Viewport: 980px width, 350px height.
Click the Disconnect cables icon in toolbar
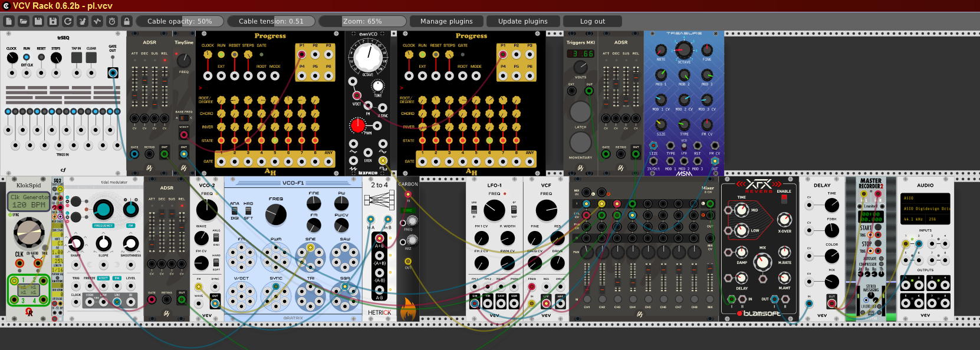coord(83,21)
